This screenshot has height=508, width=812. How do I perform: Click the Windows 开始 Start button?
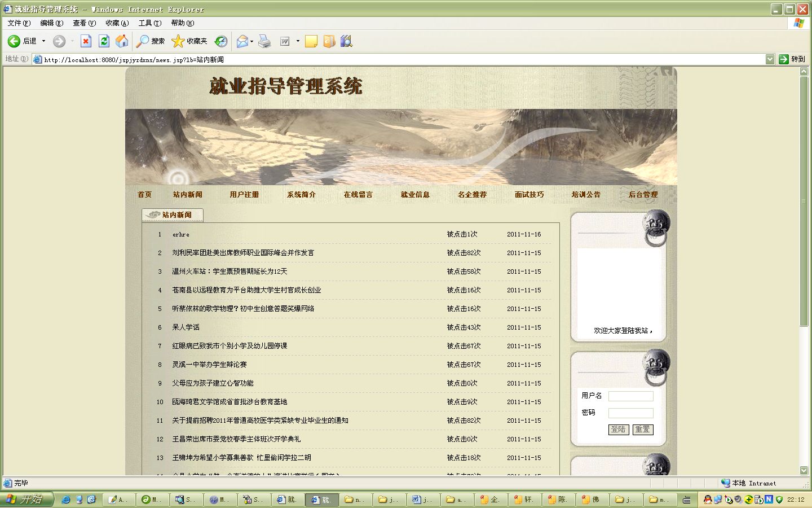tap(27, 500)
